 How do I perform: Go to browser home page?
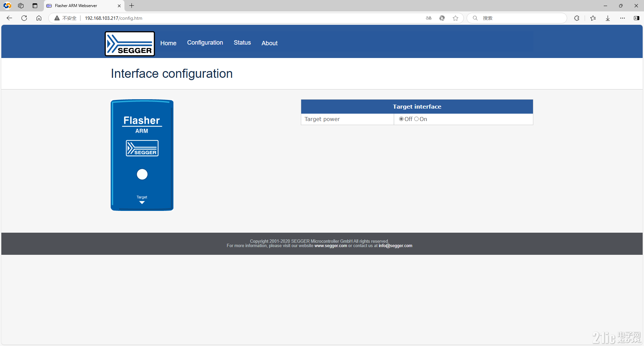tap(39, 18)
